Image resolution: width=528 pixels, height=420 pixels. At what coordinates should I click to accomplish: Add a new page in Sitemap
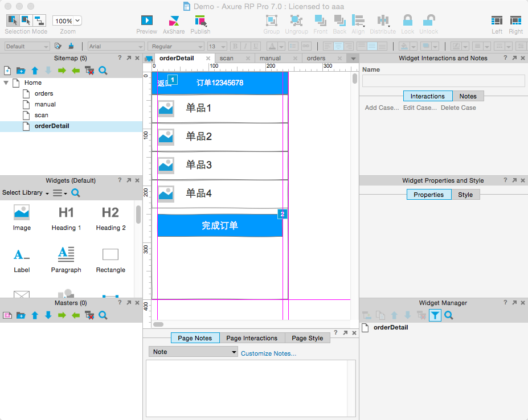[x=7, y=71]
